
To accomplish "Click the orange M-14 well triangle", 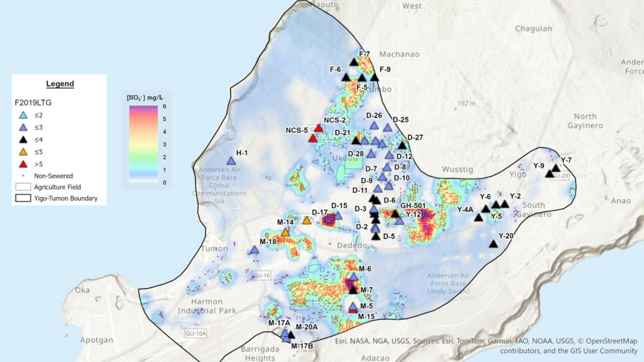I will [x=285, y=233].
